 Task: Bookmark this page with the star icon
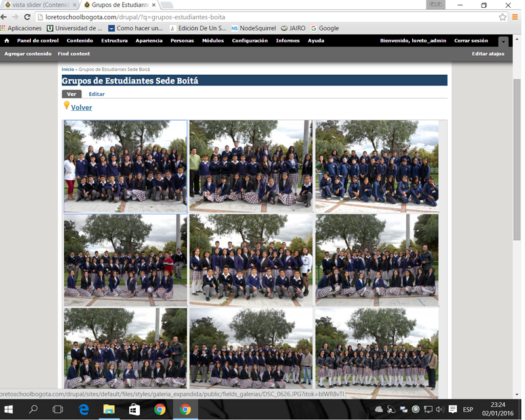tap(503, 17)
